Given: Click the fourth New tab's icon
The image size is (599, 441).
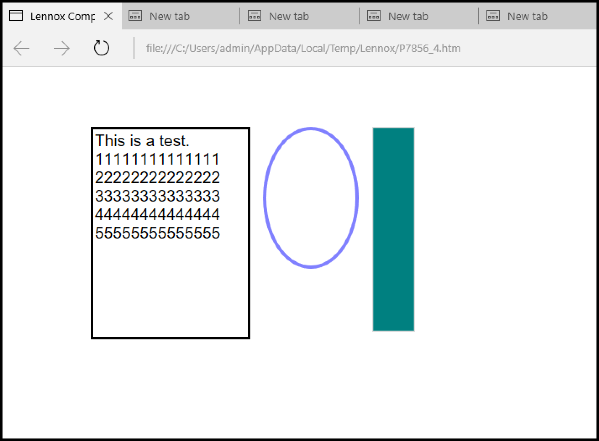Looking at the screenshot, I should [x=493, y=16].
